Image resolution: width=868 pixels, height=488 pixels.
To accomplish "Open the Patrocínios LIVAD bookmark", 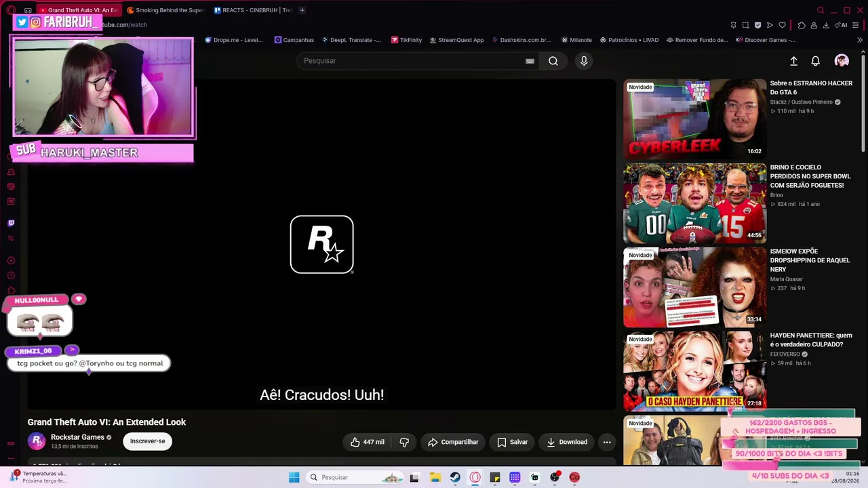I will 629,40.
